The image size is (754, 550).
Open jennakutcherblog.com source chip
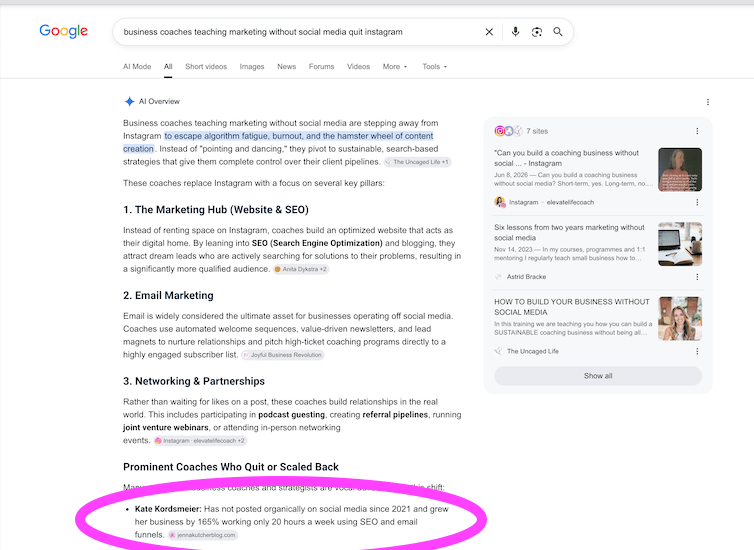[x=202, y=535]
